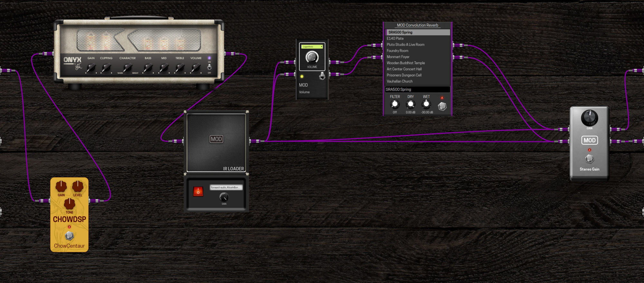The width and height of the screenshot is (644, 283).
Task: Select SRA500 Spring in reverb list
Action: [x=418, y=32]
